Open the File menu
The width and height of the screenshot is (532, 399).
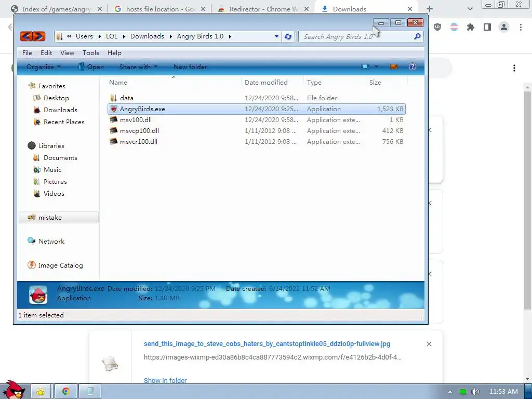click(27, 52)
